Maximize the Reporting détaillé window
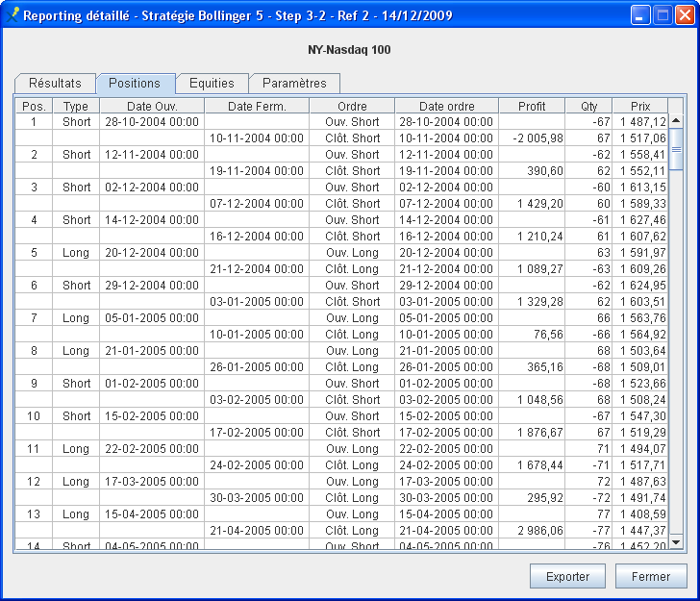 662,15
